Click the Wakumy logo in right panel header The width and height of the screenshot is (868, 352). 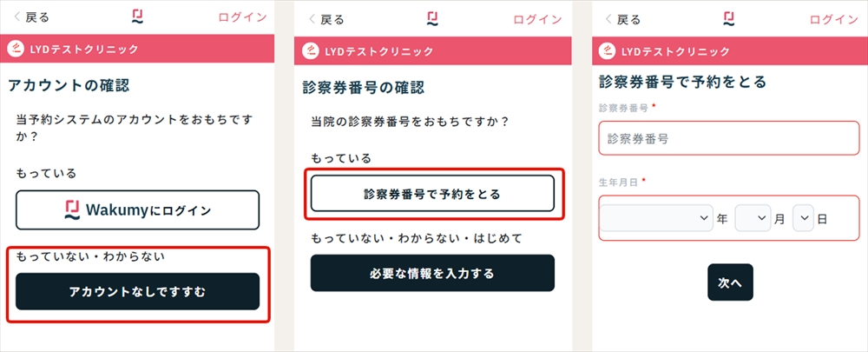tap(729, 19)
